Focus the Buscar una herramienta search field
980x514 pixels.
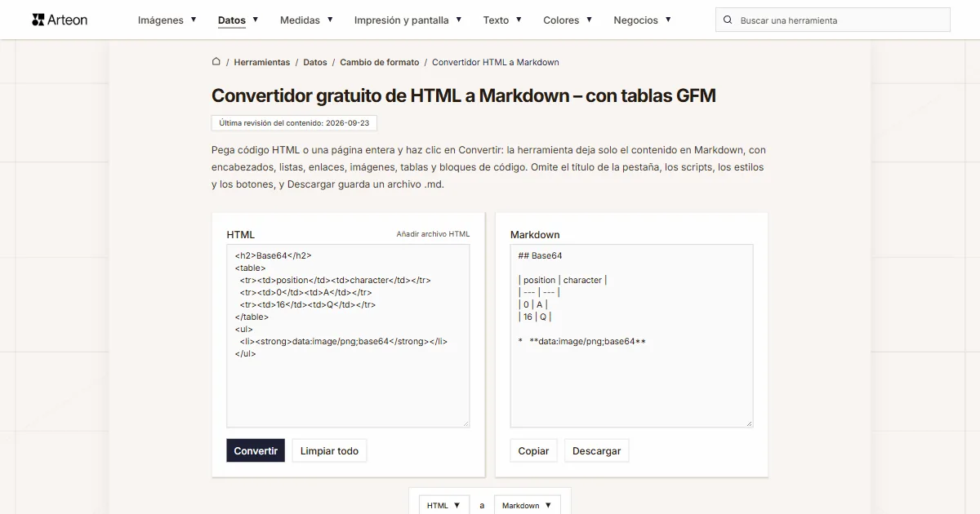click(833, 20)
